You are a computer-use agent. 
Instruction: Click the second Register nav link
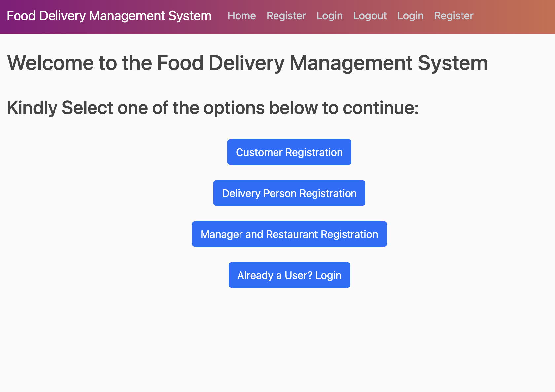(454, 16)
